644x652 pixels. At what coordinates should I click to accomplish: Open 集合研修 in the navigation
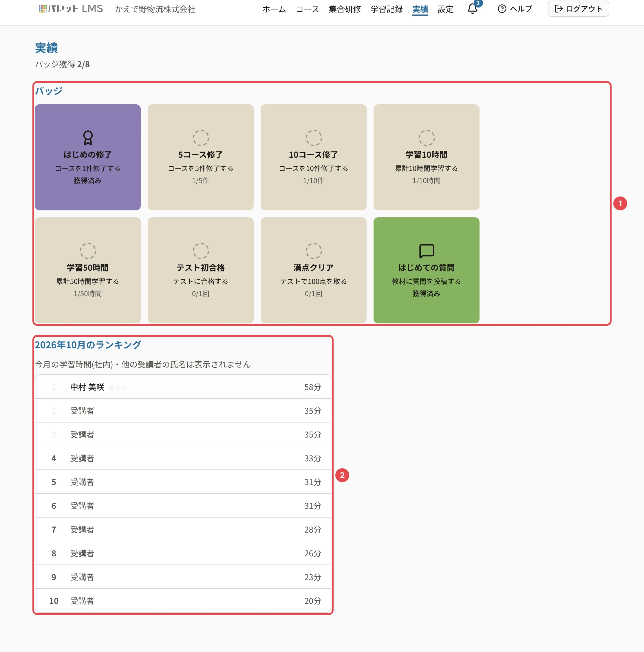click(x=345, y=9)
